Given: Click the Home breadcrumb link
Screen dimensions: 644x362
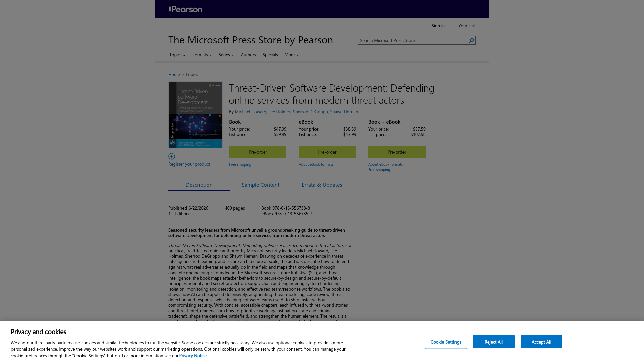Looking at the screenshot, I should (174, 74).
